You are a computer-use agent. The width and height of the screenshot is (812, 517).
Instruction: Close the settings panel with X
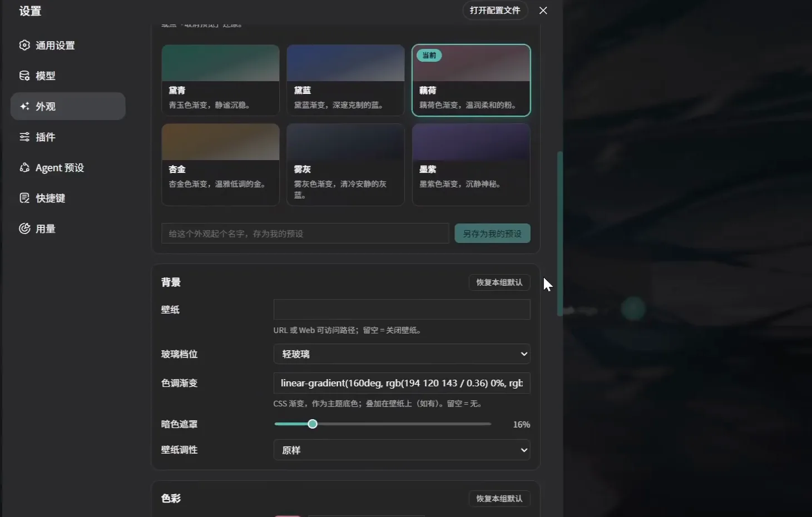(x=543, y=11)
